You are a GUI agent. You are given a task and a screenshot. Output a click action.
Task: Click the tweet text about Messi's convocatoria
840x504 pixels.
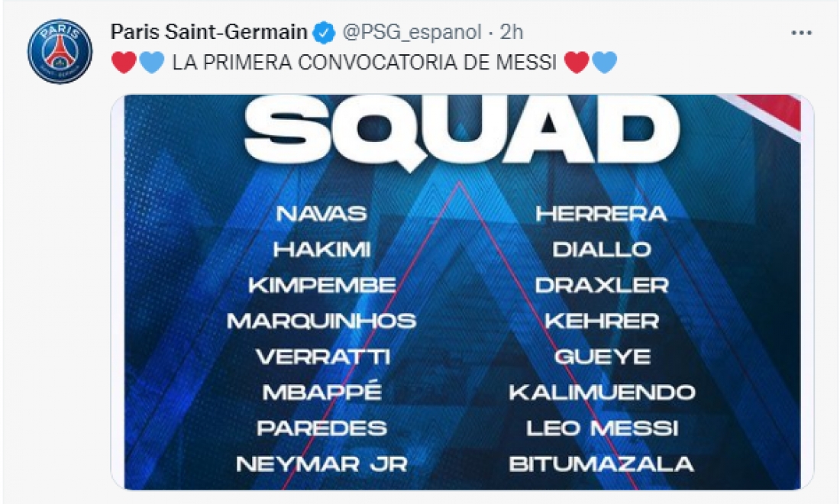364,63
